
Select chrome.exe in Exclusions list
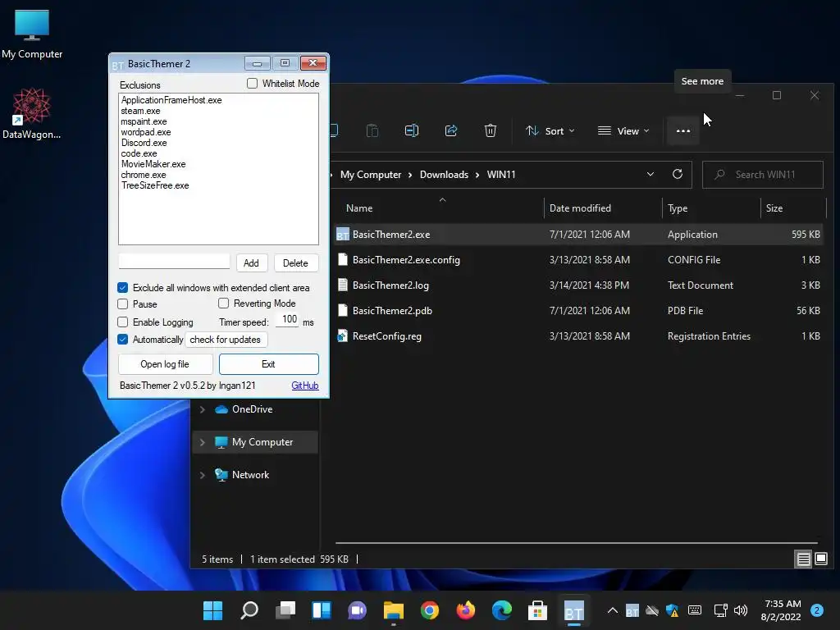click(x=144, y=175)
